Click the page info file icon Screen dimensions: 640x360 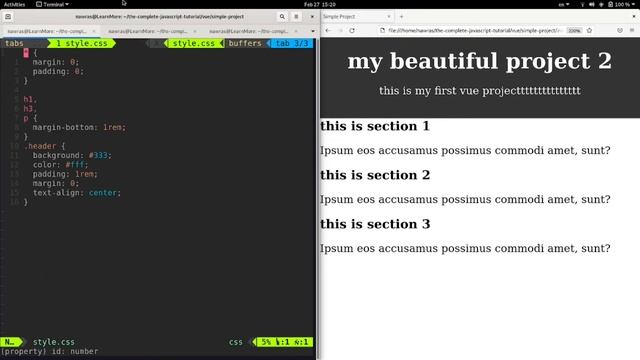[x=382, y=31]
